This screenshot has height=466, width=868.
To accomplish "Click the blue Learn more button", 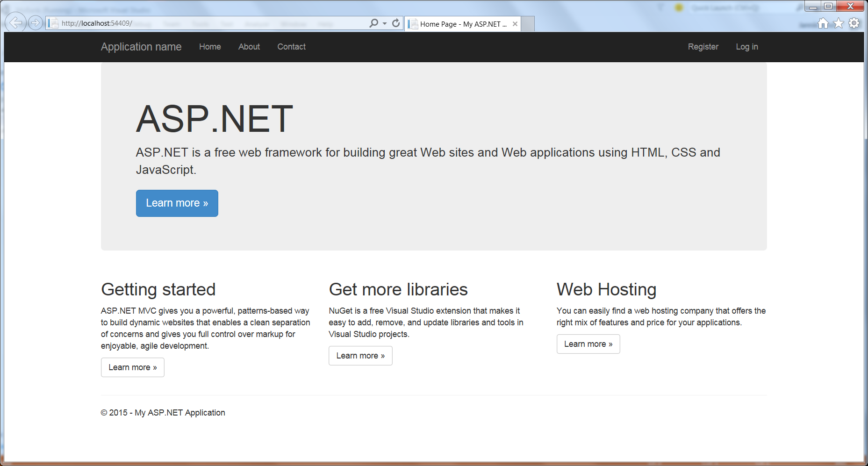I will pyautogui.click(x=177, y=203).
